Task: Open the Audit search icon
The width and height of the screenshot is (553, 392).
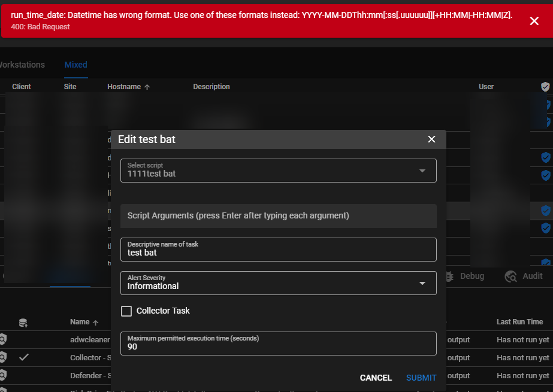Action: pyautogui.click(x=510, y=276)
